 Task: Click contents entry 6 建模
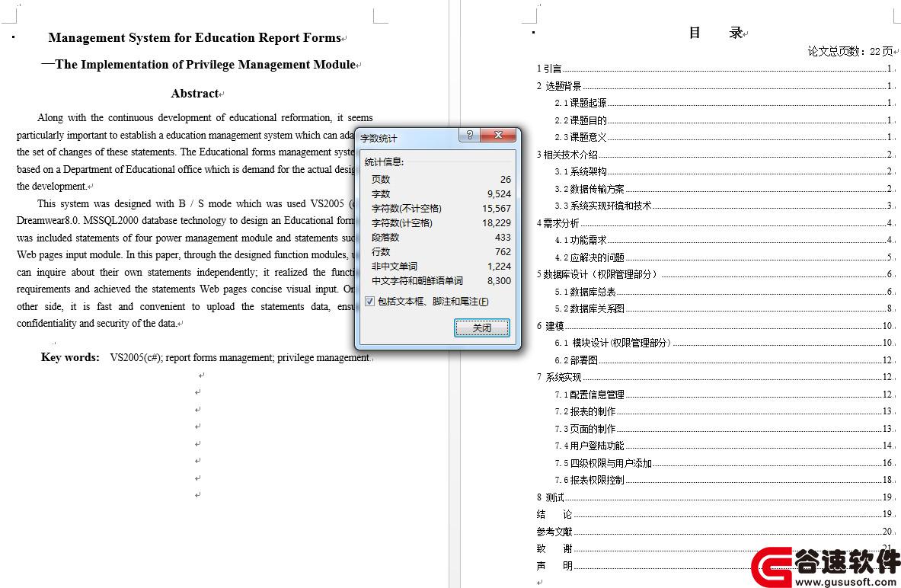coord(715,326)
